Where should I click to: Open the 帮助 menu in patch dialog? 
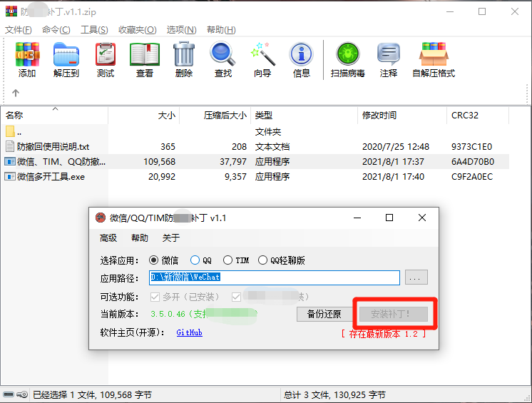point(140,238)
